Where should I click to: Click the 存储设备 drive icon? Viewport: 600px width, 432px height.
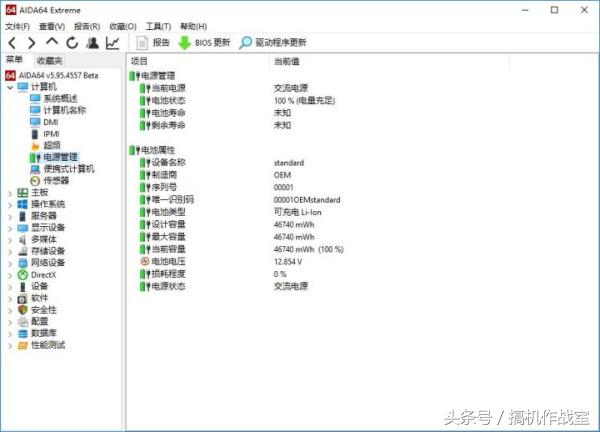(23, 251)
